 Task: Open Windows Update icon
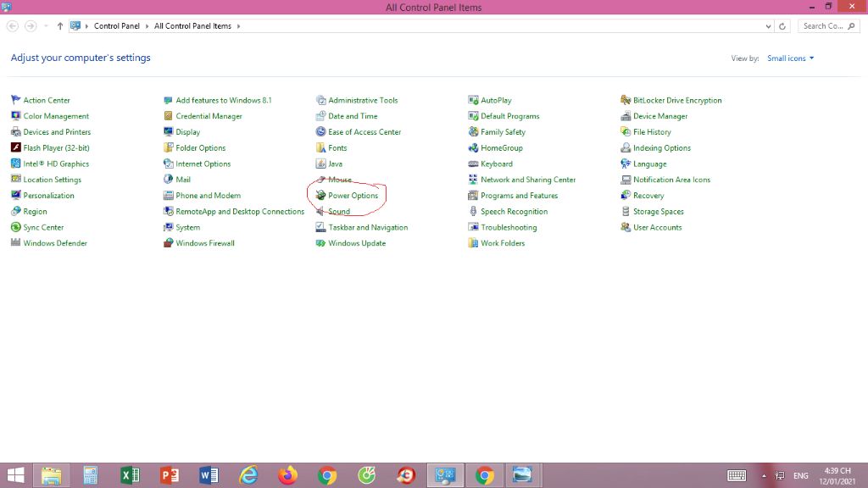click(320, 243)
